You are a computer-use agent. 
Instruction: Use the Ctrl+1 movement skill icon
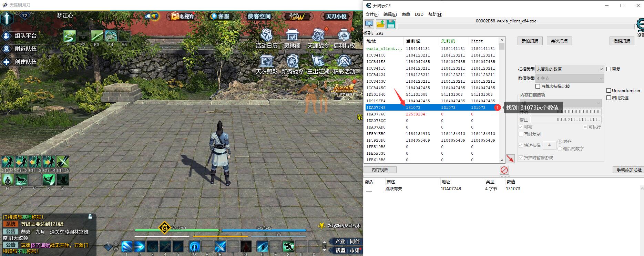(8, 162)
